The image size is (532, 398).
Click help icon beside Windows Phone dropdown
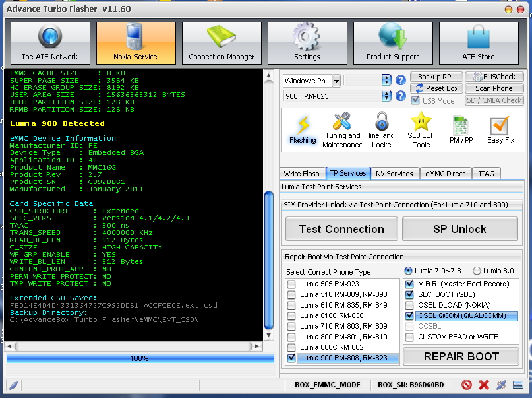point(400,80)
